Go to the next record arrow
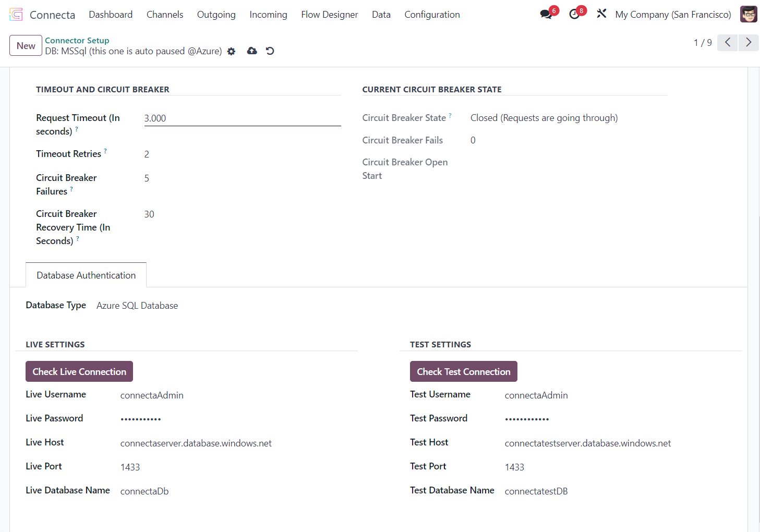760x532 pixels. pos(749,43)
